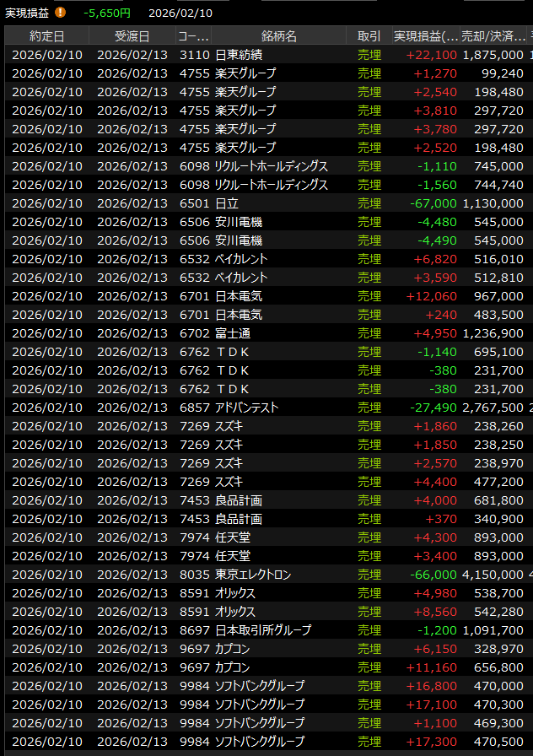The height and width of the screenshot is (756, 533).
Task: Click the orange info icon beside 実現損益
Action: click(60, 13)
